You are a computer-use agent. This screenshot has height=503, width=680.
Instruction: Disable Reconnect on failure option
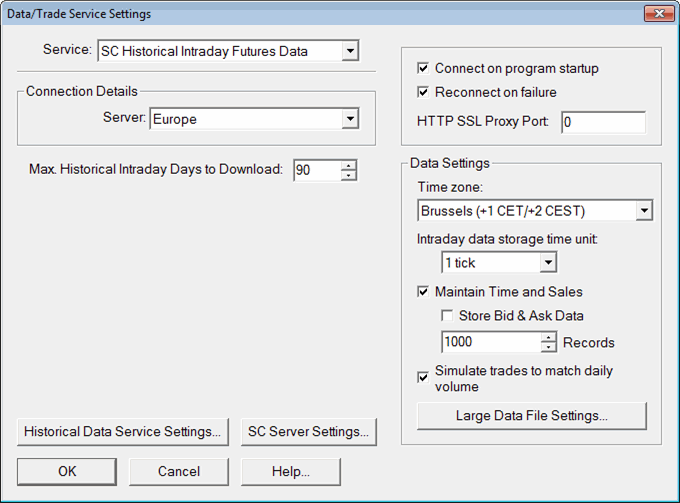[423, 93]
